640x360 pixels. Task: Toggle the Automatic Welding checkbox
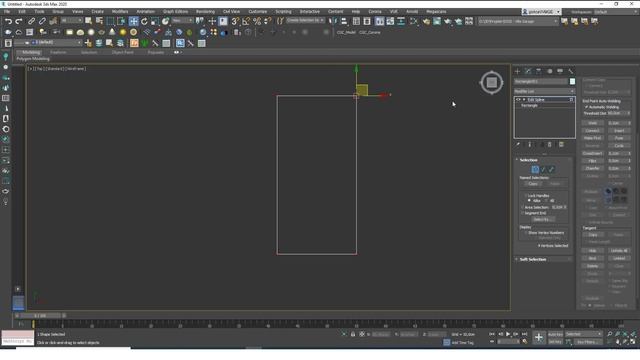pos(587,107)
